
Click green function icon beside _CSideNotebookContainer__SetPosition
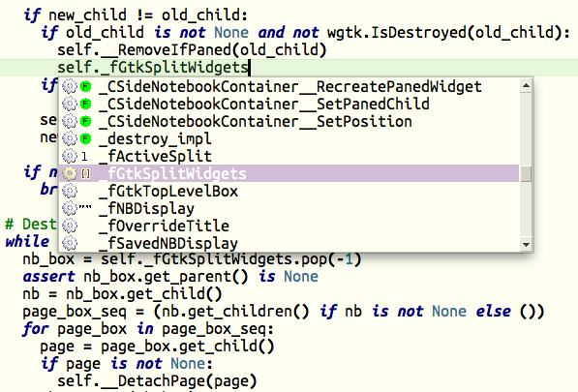click(85, 122)
